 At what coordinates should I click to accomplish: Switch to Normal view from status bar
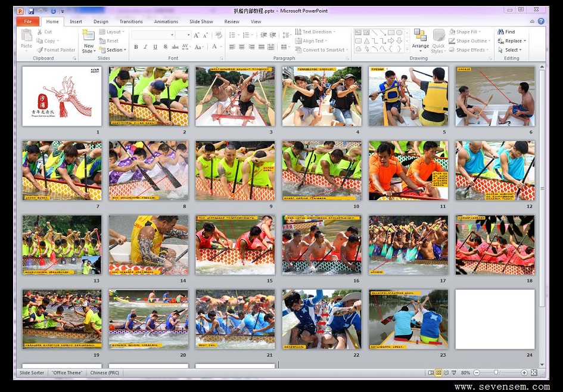(431, 373)
